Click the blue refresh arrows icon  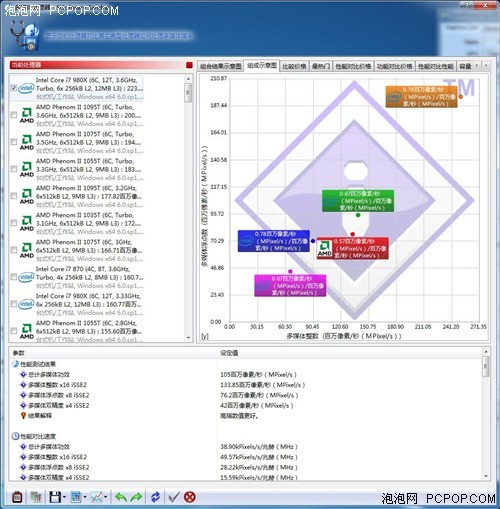click(155, 497)
